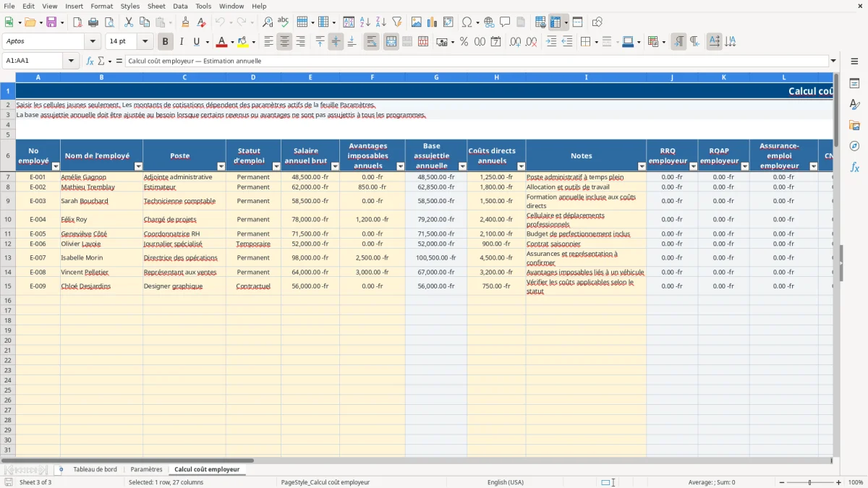Image resolution: width=868 pixels, height=488 pixels.
Task: Click the Cut scissors icon
Action: pyautogui.click(x=128, y=22)
